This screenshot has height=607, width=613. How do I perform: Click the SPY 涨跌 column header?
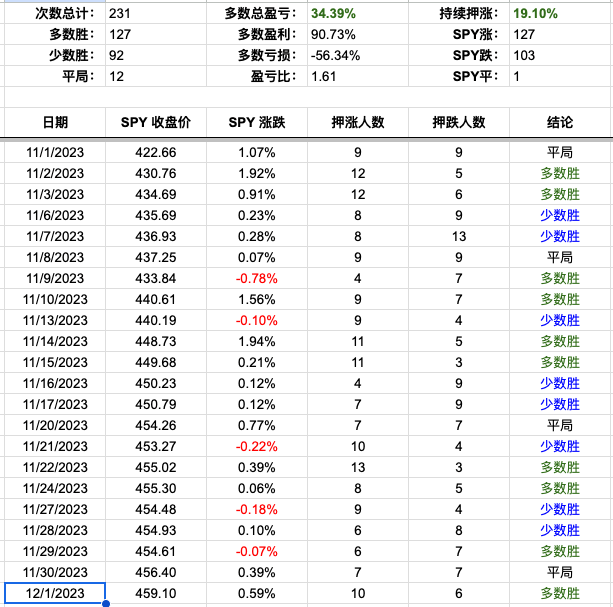(x=257, y=122)
